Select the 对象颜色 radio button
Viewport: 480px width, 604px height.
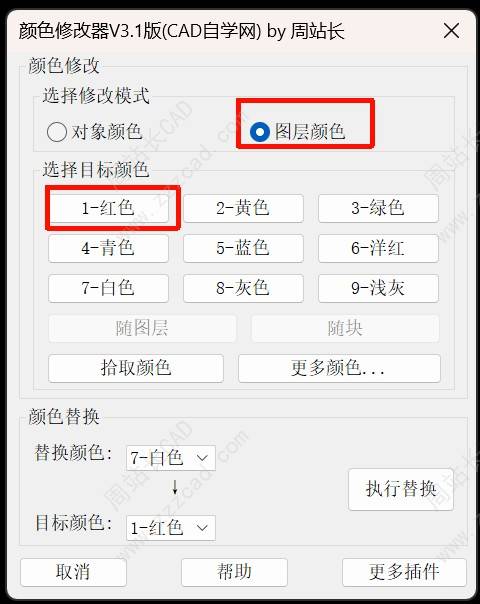[94, 132]
